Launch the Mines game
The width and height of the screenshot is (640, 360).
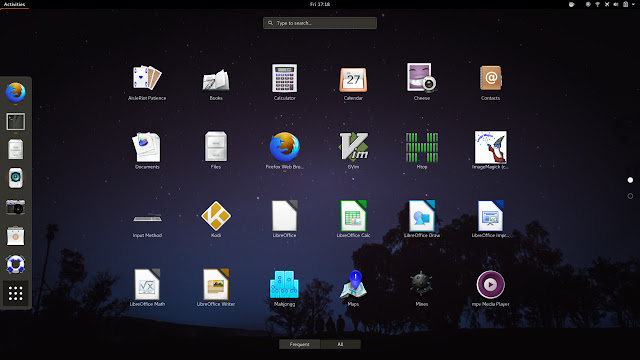coord(422,287)
